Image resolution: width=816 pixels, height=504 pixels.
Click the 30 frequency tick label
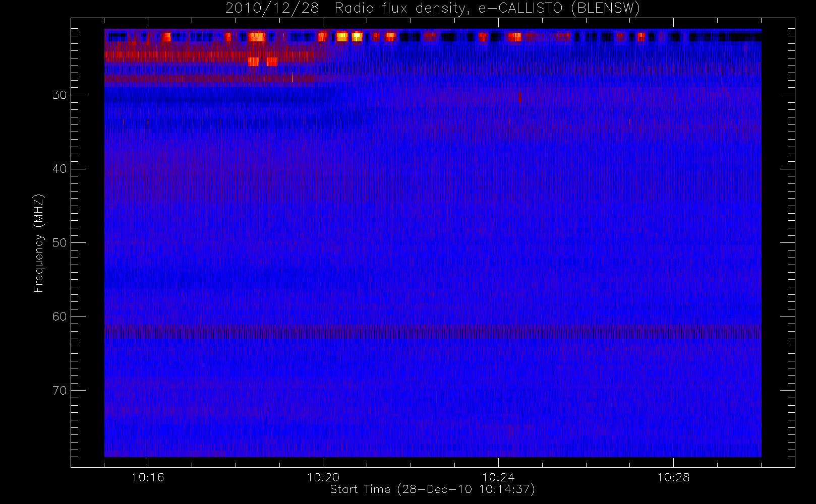tap(60, 95)
